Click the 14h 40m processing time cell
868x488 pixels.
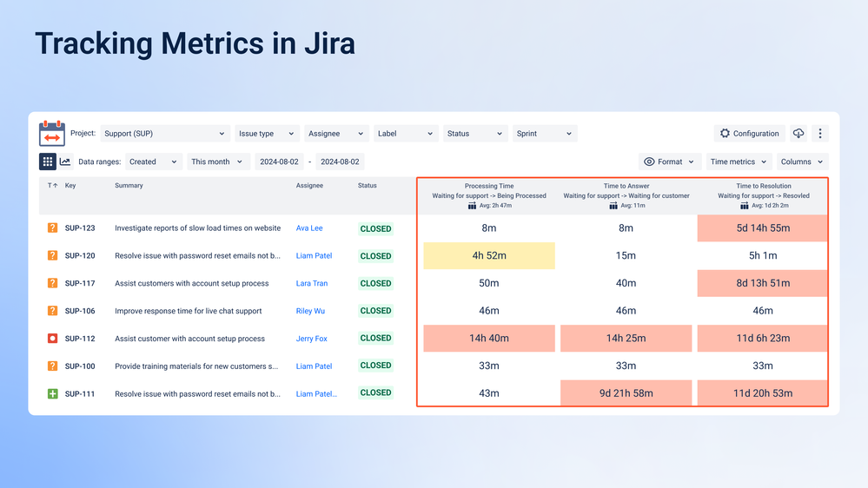pyautogui.click(x=489, y=338)
